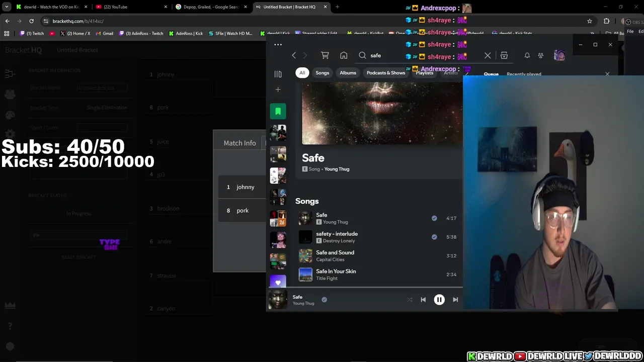This screenshot has width=644, height=362.
Task: Open the sidebar playlist cover showing number 26
Action: [x=278, y=219]
